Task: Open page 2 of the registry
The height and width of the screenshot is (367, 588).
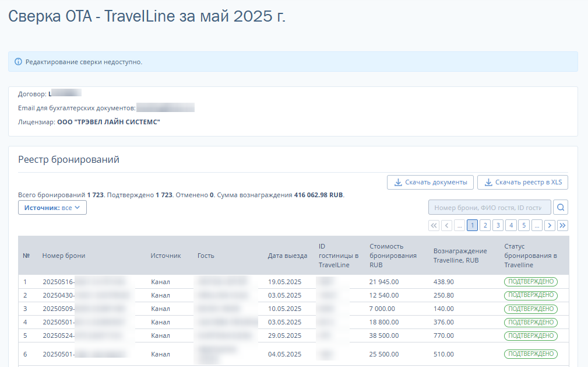Action: (485, 225)
